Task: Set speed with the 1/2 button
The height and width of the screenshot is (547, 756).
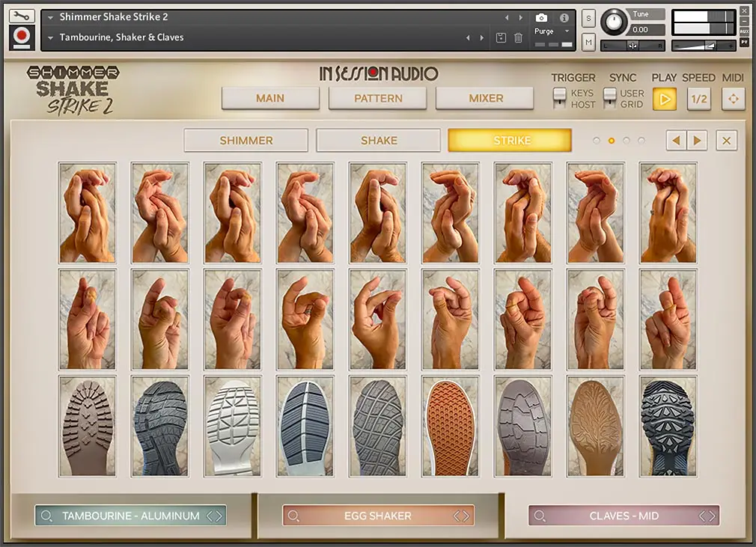Action: coord(699,100)
